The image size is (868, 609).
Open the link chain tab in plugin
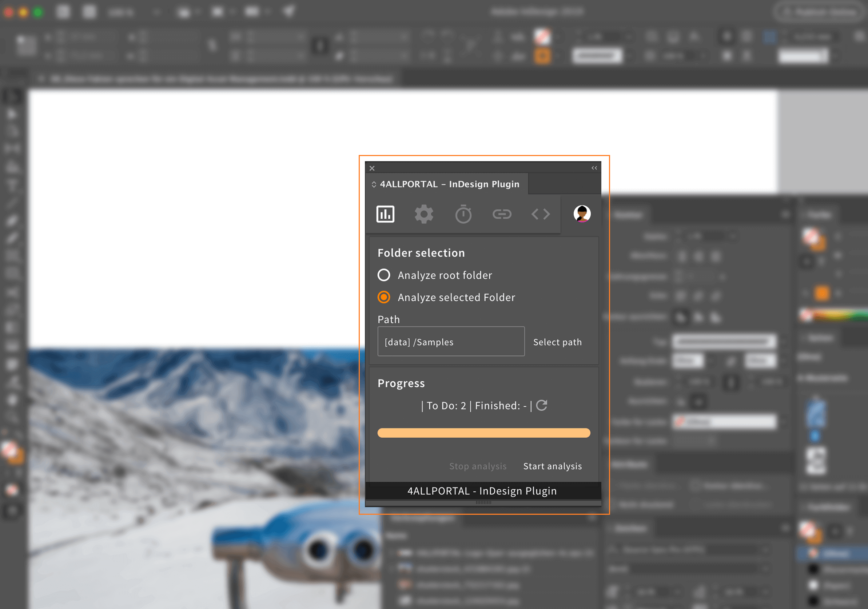tap(502, 214)
